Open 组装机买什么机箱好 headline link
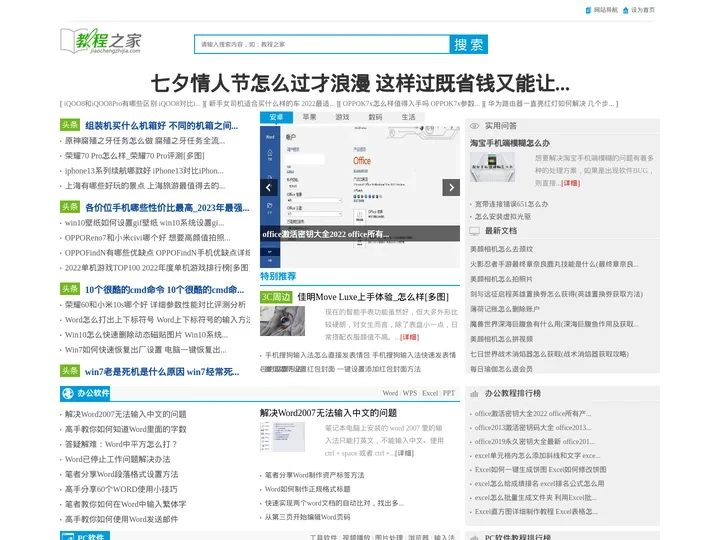This screenshot has width=720, height=540. click(x=162, y=126)
